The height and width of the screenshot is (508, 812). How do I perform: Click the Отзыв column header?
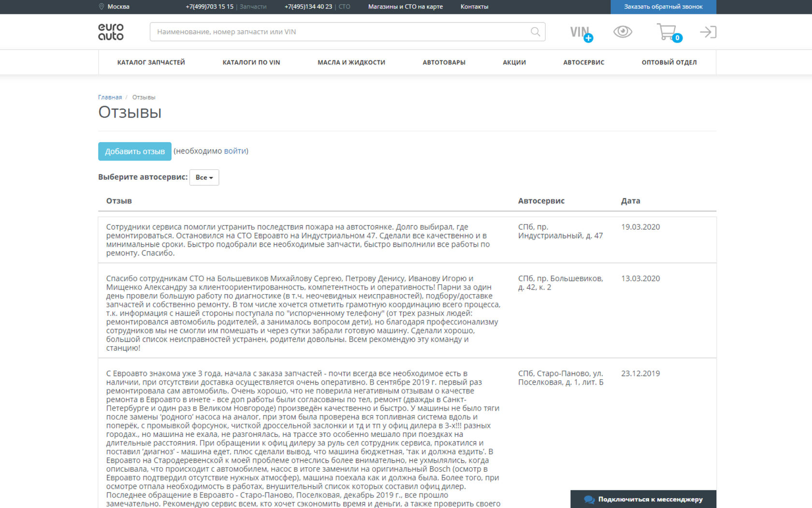pos(119,201)
